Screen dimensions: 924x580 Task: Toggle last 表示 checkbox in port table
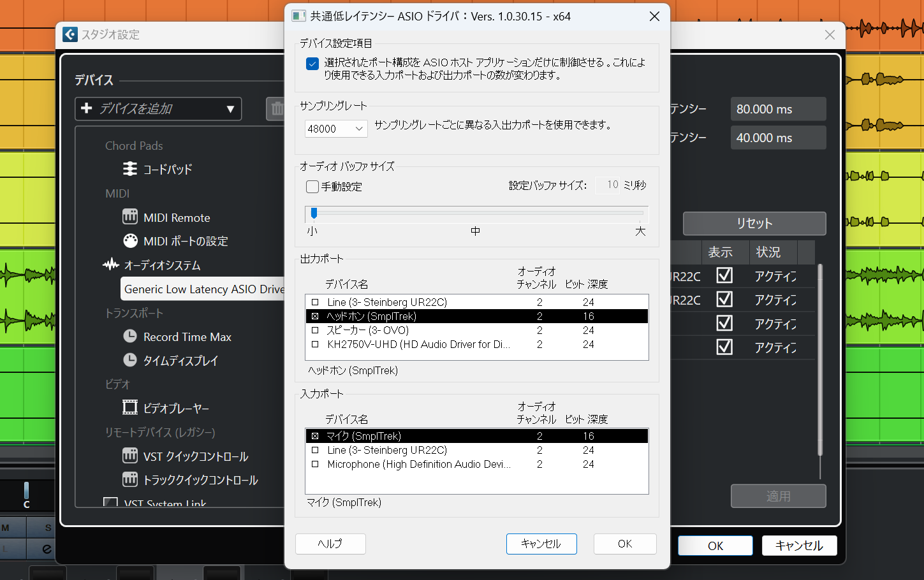[724, 347]
